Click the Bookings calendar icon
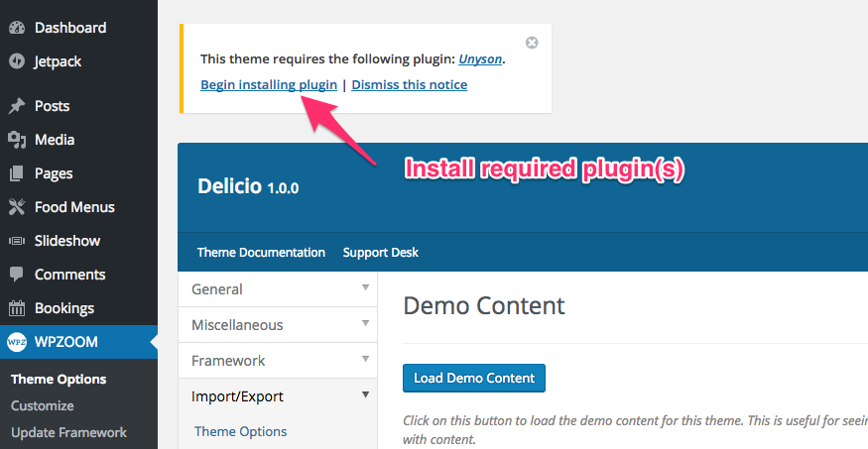Viewport: 868px width, 449px height. (x=17, y=308)
